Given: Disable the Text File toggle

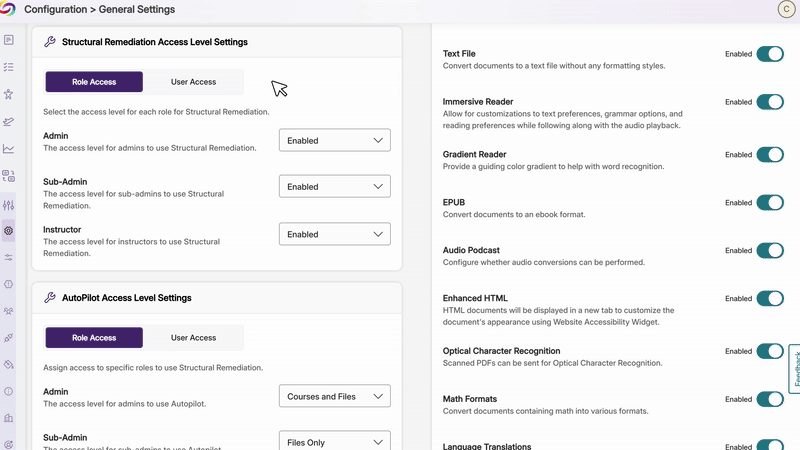Looking at the screenshot, I should coord(770,54).
